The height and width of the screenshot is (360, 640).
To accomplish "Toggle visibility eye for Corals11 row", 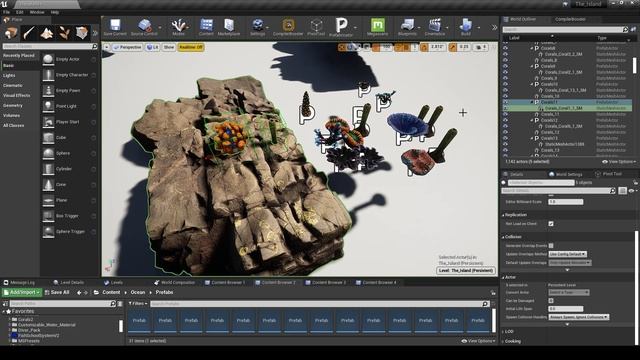I will click(505, 102).
